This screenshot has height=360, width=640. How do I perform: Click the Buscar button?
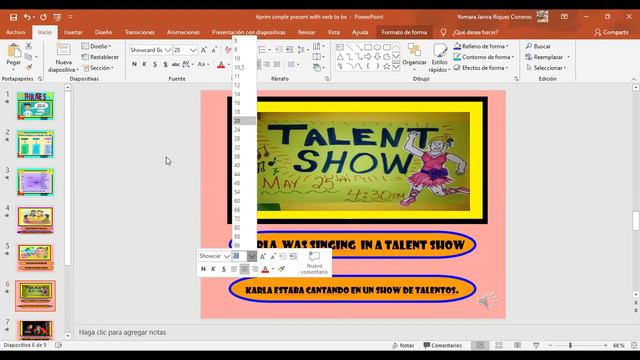click(538, 46)
